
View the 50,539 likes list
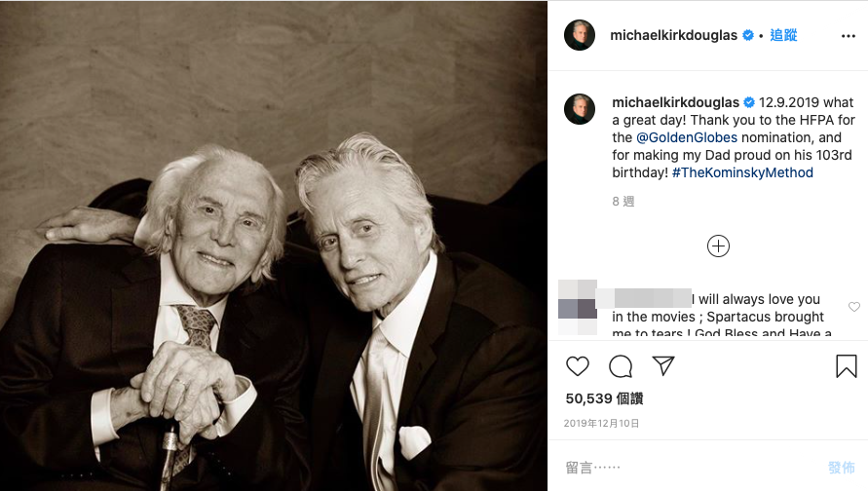coord(604,398)
